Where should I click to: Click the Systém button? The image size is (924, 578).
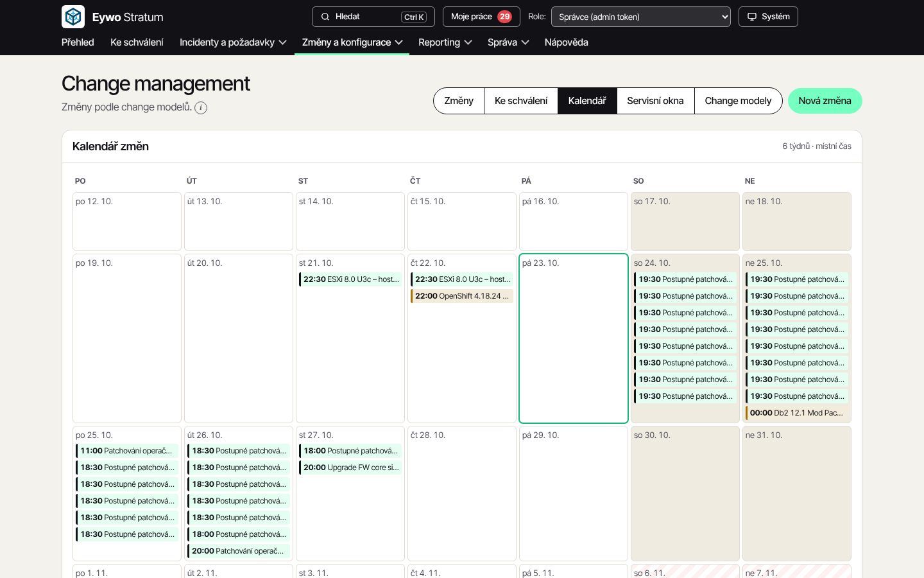tap(768, 17)
